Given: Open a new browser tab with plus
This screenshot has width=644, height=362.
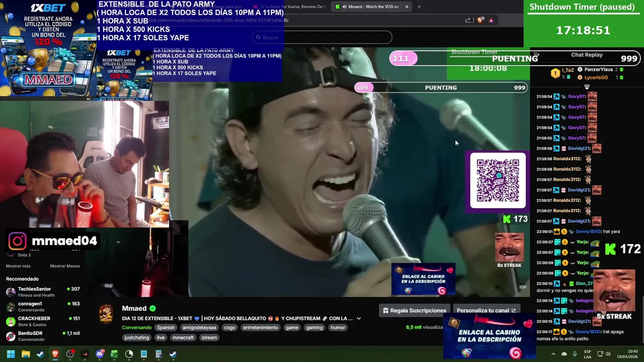Looking at the screenshot, I should click(419, 7).
